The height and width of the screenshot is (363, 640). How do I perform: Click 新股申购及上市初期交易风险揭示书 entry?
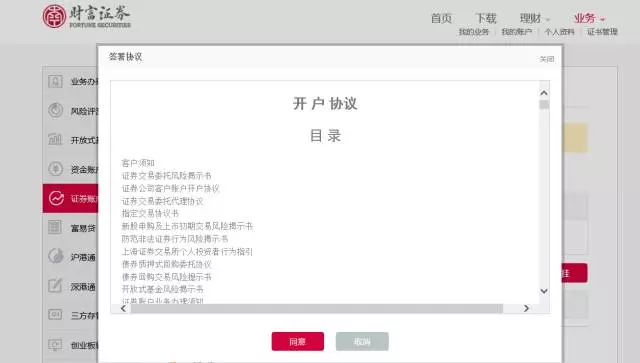tap(187, 226)
